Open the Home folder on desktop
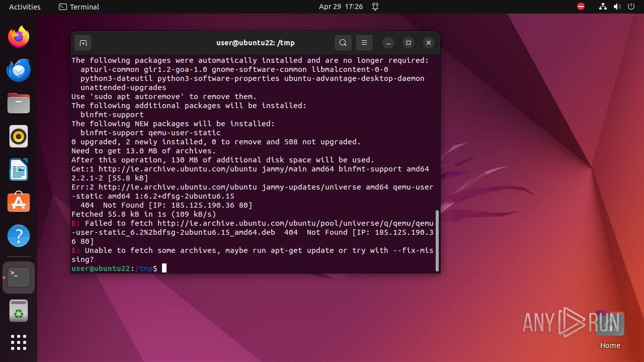The width and height of the screenshot is (644, 362). [x=610, y=330]
